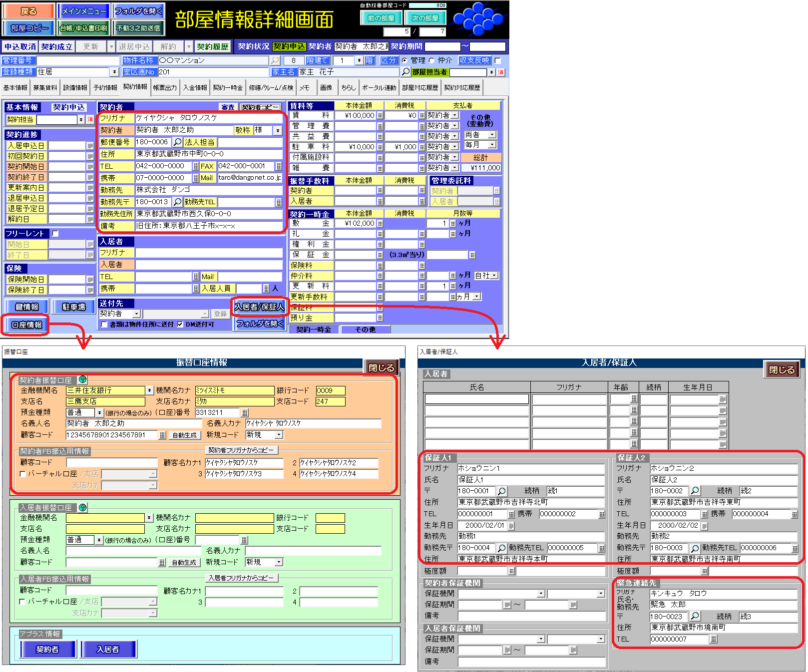Image resolution: width=808 pixels, height=672 pixels.
Task: Click the 口座情報 button
Action: (27, 325)
